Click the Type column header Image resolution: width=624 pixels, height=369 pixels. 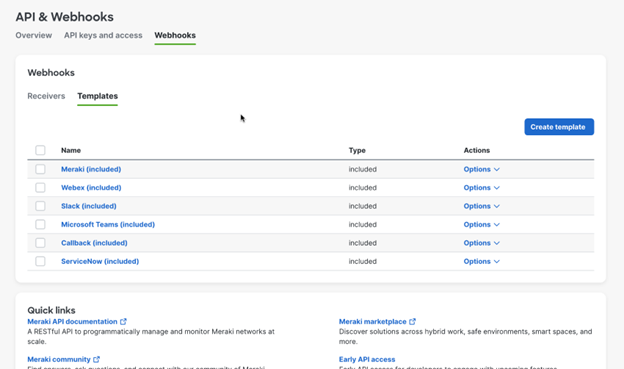(x=357, y=150)
